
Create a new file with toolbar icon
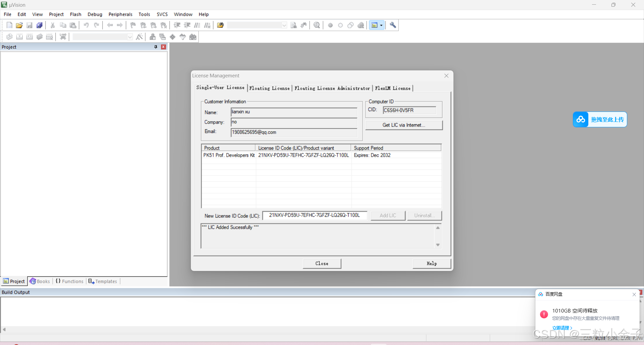pos(9,25)
